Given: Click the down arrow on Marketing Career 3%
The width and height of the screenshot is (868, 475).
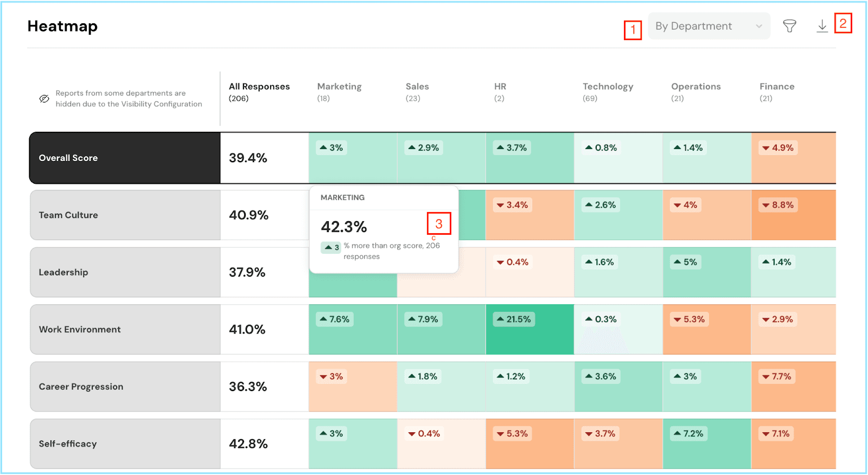Looking at the screenshot, I should click(323, 377).
